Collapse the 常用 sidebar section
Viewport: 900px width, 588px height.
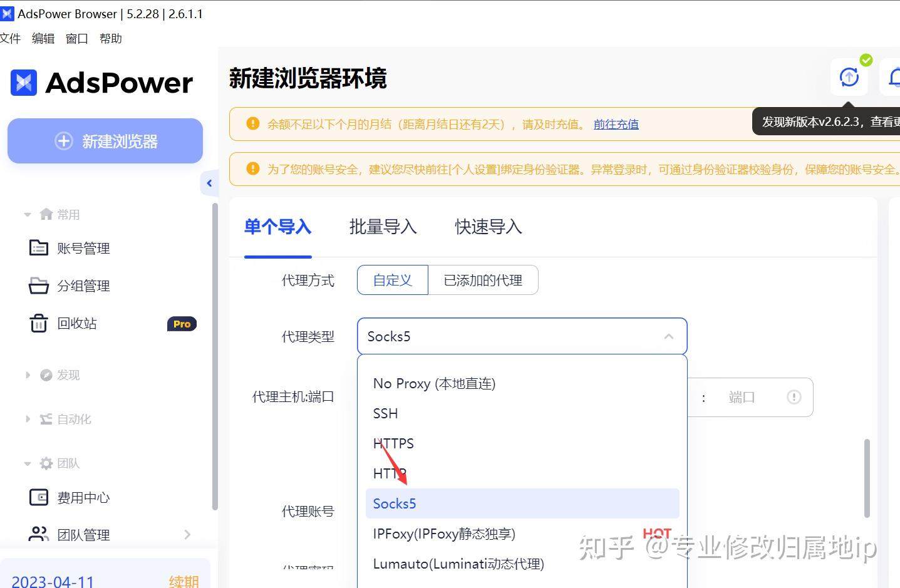point(28,214)
